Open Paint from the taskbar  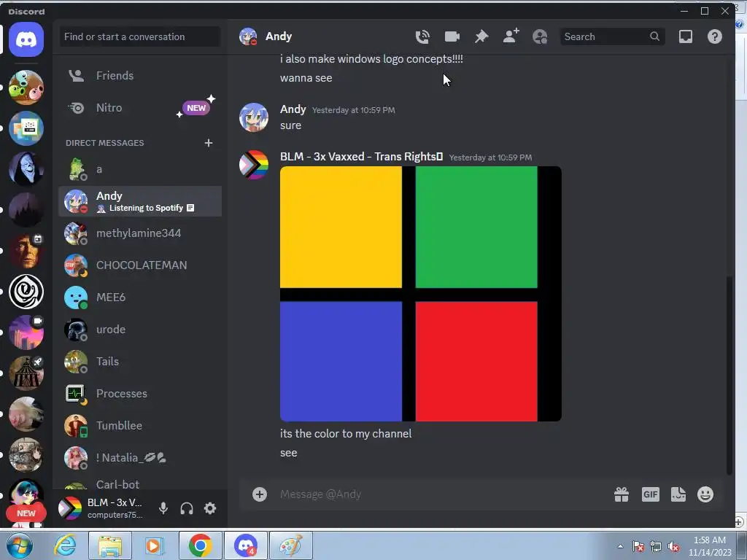[291, 545]
